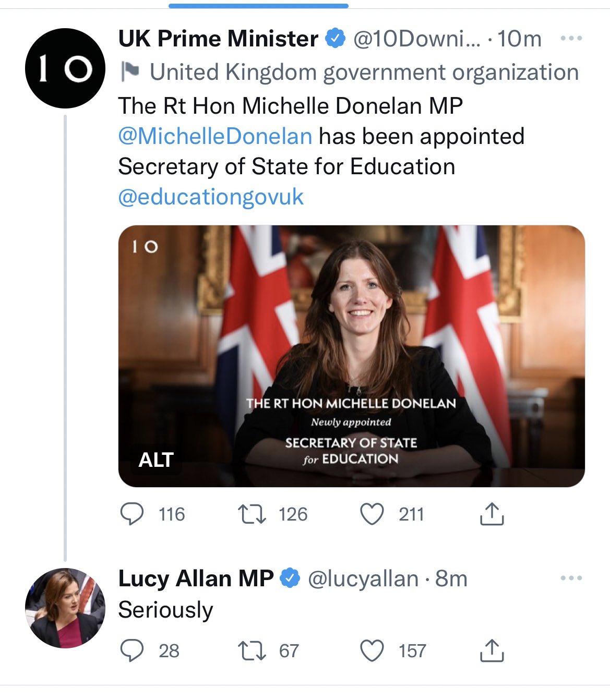Retweet the UK Prime Minister tweet
This screenshot has height=700, width=610.
click(x=252, y=514)
